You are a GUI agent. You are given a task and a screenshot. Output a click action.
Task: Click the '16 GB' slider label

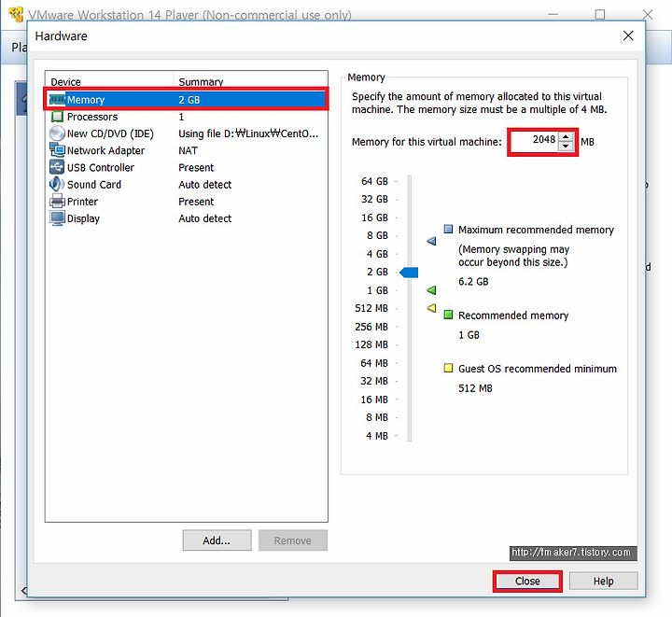coord(374,217)
